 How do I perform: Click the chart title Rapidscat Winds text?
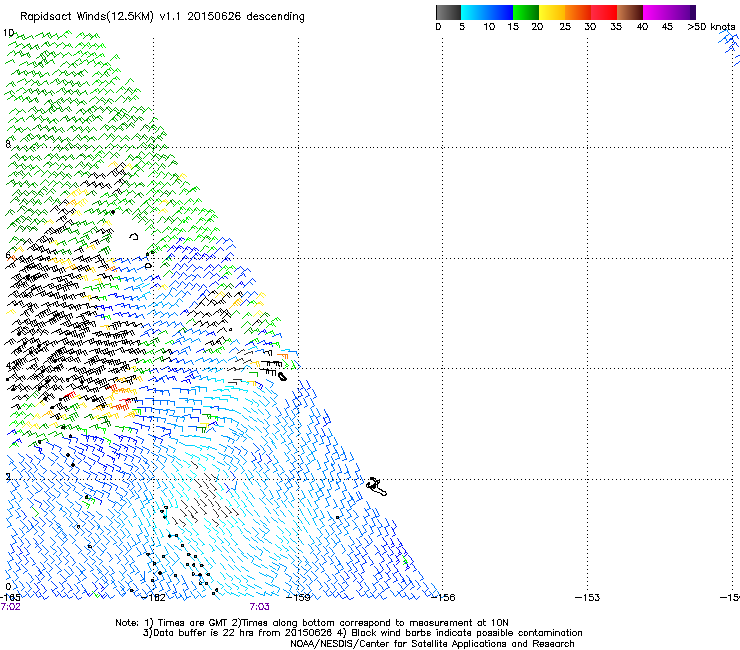(162, 17)
